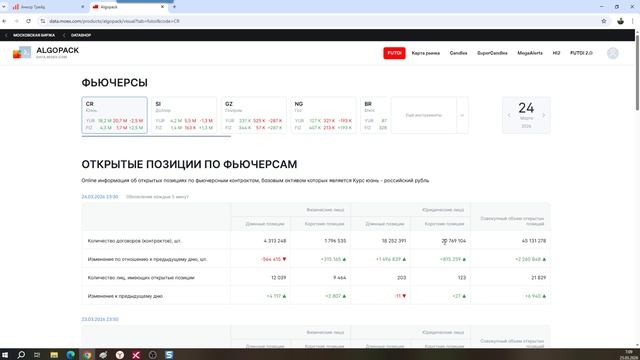This screenshot has height=360, width=640.
Task: Open the Candles section
Action: click(458, 53)
